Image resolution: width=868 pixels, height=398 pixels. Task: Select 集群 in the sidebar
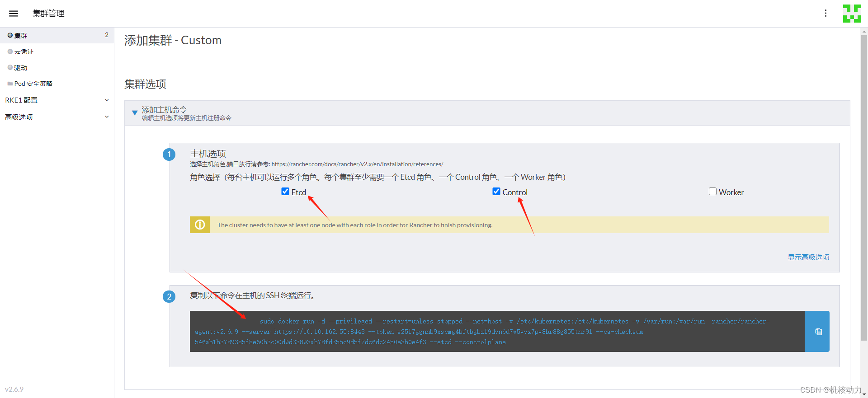[57, 35]
